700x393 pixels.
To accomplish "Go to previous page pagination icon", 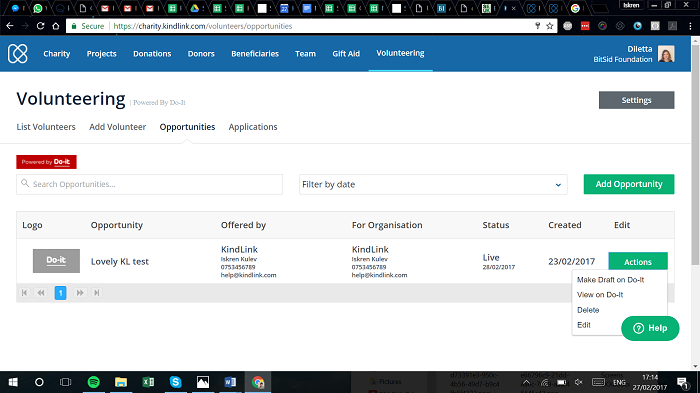I will [x=41, y=293].
